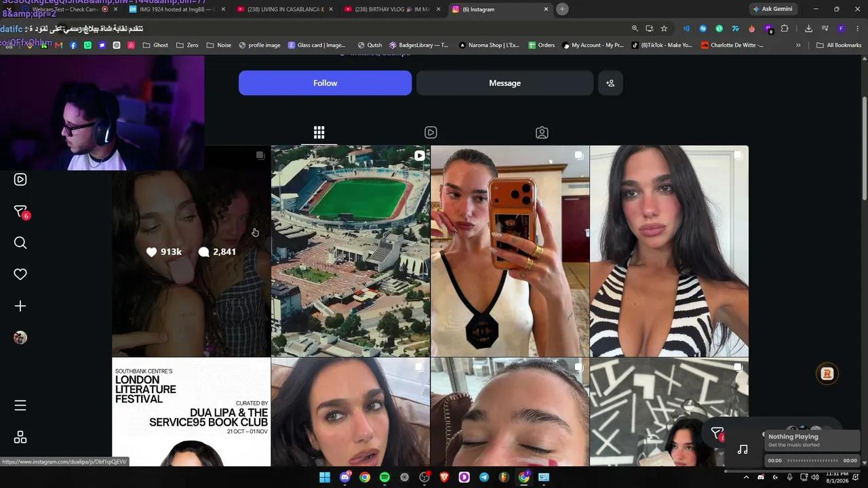The height and width of the screenshot is (488, 868).
Task: Open Reels from the Instagram sidebar
Action: [20, 180]
